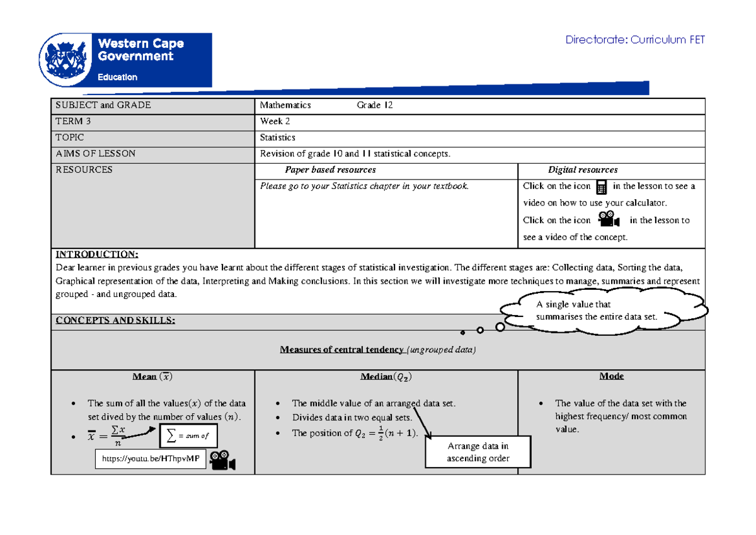Click the 'Directorate: Curriculum FET' header text

tap(635, 40)
